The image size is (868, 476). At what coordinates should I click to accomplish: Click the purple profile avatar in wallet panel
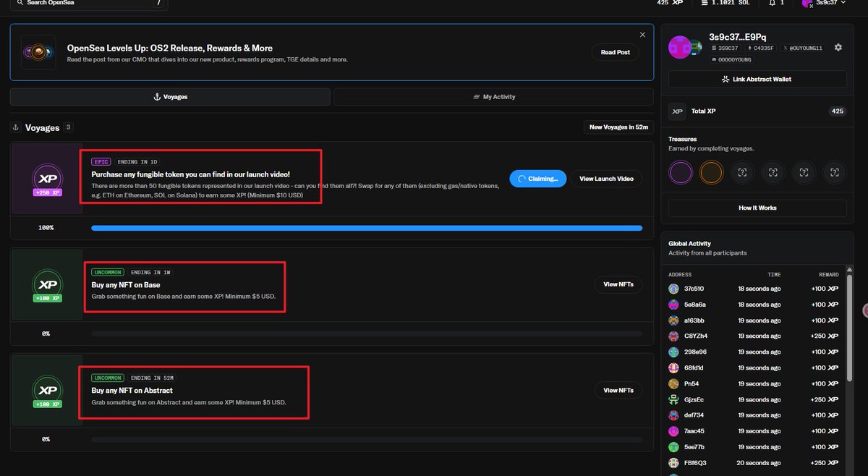pyautogui.click(x=681, y=48)
